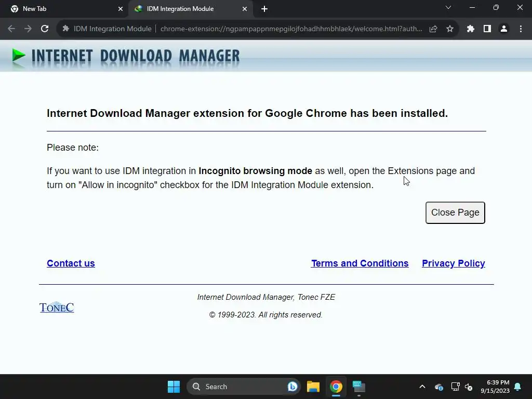Screen dimensions: 532x399
Task: Open the clock showing 6:39 PM
Action: [x=495, y=387]
